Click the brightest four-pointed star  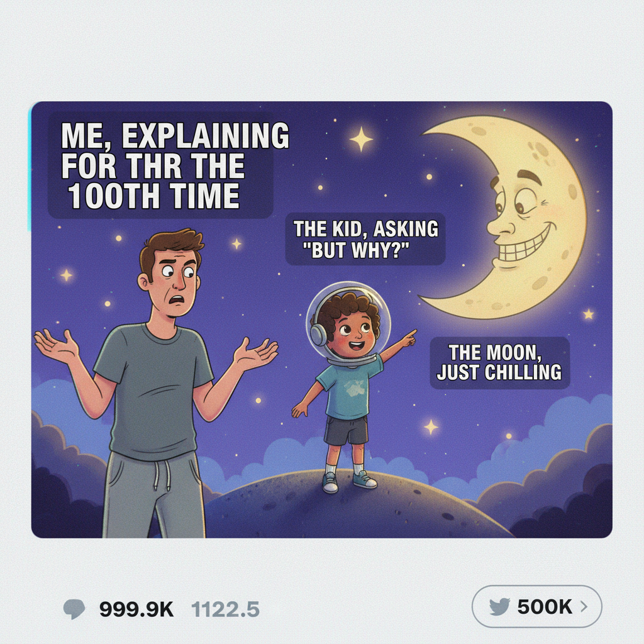click(x=360, y=140)
